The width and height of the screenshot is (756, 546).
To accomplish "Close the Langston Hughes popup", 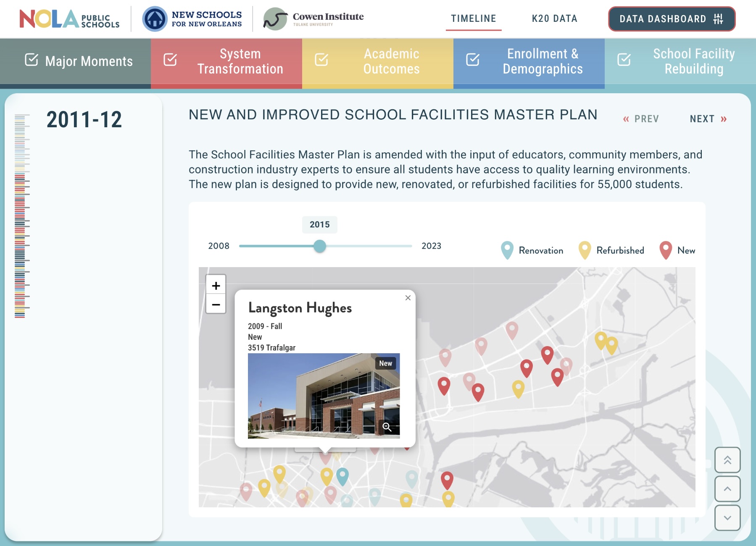I will pos(408,298).
